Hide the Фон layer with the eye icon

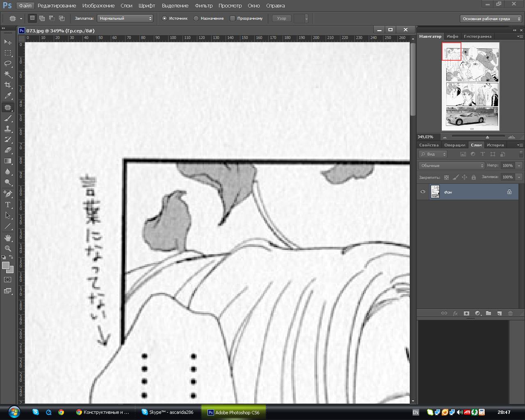tap(423, 192)
